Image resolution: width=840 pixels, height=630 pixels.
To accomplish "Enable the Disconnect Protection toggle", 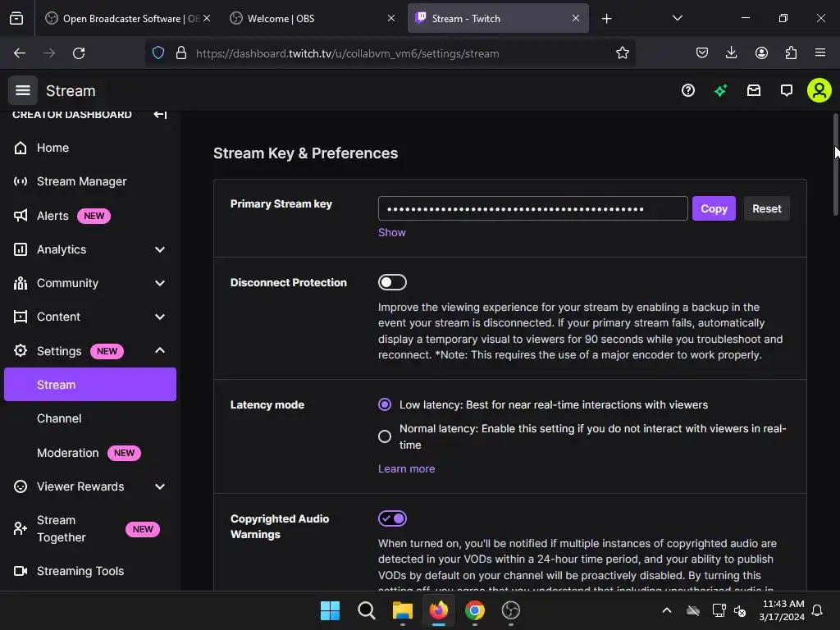I will (x=392, y=282).
